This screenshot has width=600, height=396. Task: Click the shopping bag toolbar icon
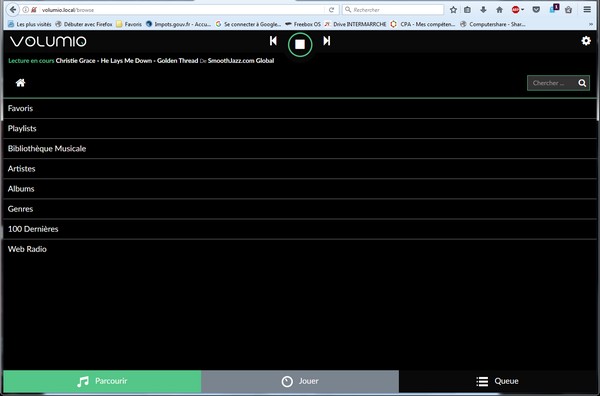coord(569,10)
